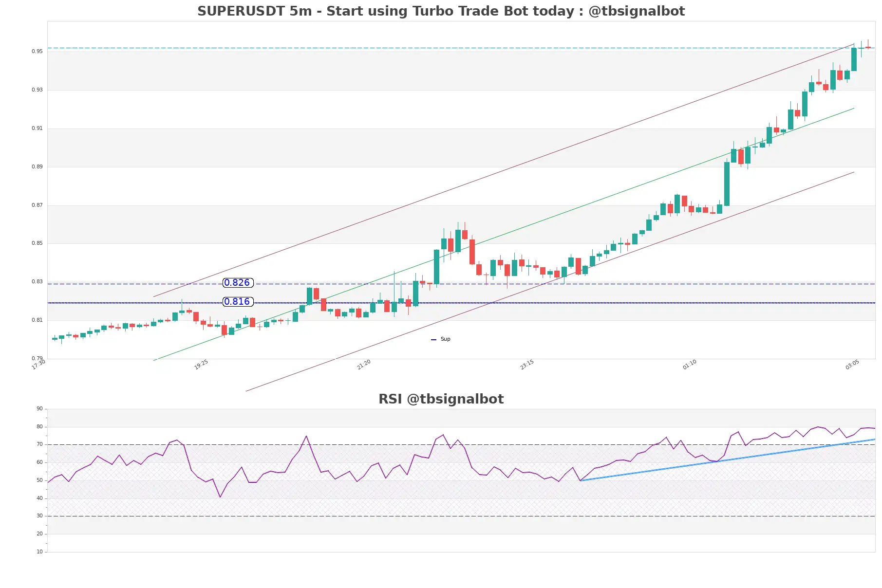Click the 23:15 time axis label
882x588 pixels.
[x=527, y=365]
